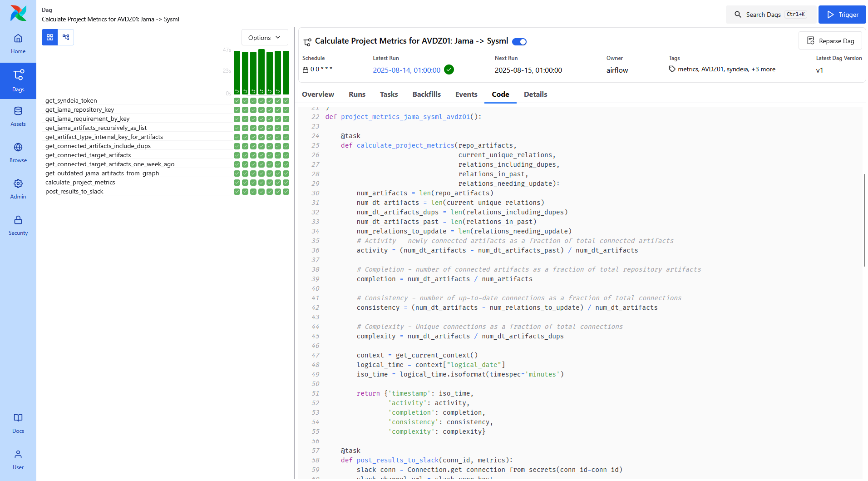The image size is (868, 481).
Task: Click next run '2025-08-15, 01:00:00' text
Action: [528, 70]
